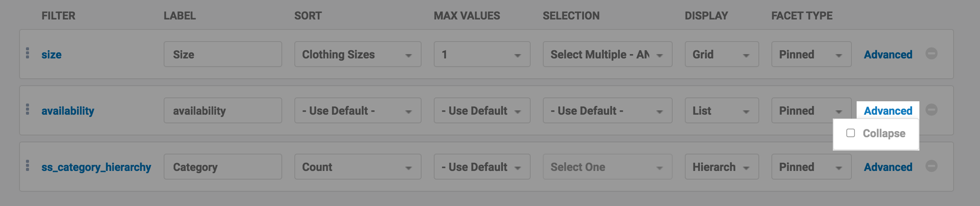
Task: Open Clothing Sizes sort dropdown
Action: 358,55
